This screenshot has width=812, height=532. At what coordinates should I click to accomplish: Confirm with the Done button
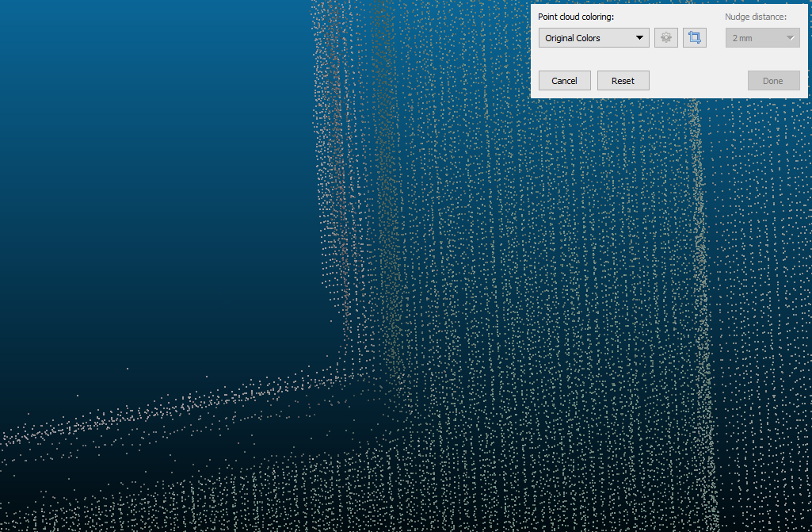pos(773,81)
